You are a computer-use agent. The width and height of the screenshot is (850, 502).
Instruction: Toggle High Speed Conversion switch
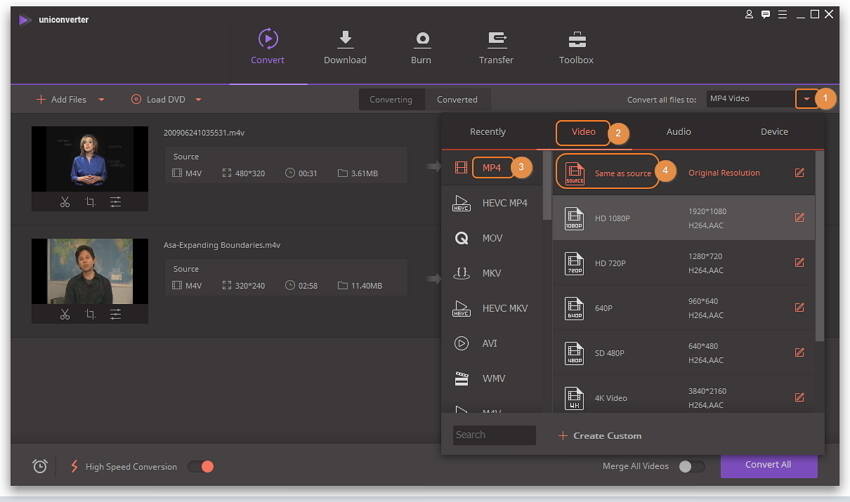pyautogui.click(x=201, y=467)
